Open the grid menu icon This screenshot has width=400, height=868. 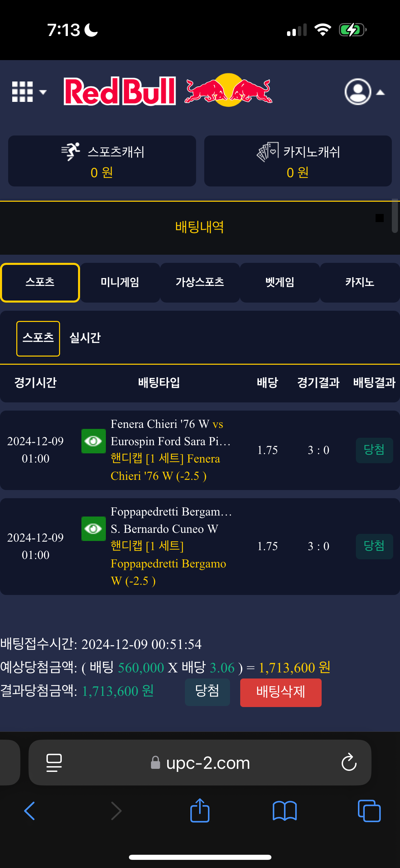(22, 92)
